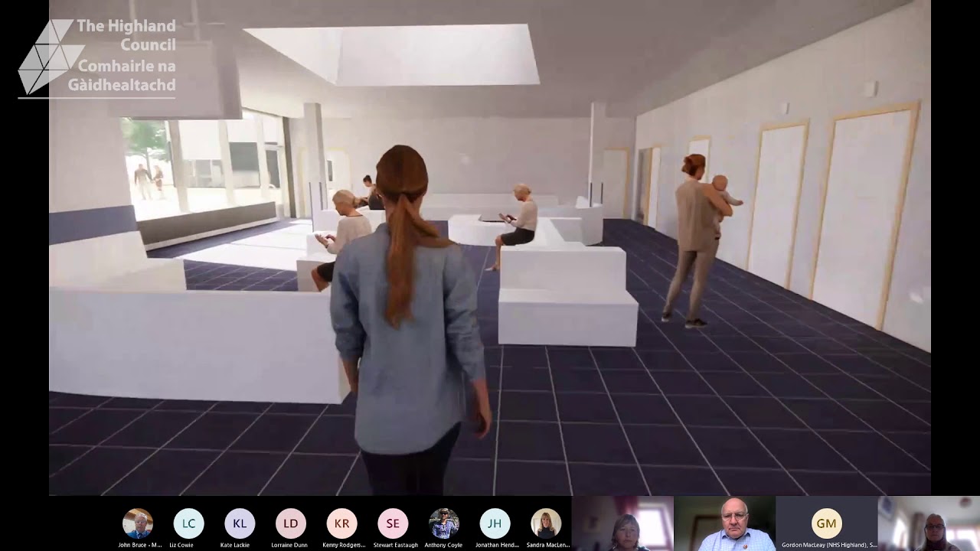Select the JH avatar for Jonathan Henderson
This screenshot has width=980, height=551.
coord(495,523)
